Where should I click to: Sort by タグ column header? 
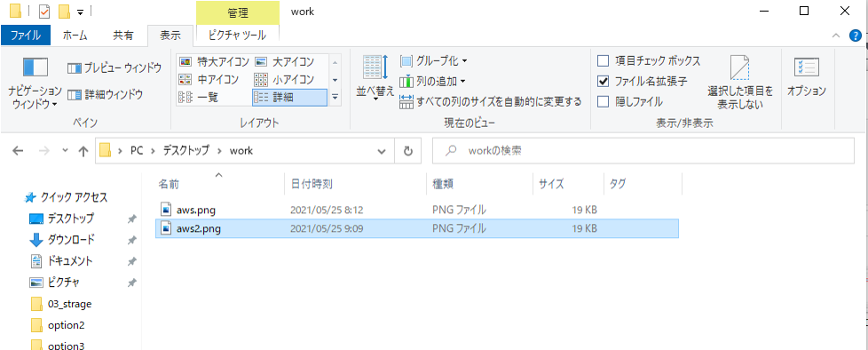tap(643, 184)
